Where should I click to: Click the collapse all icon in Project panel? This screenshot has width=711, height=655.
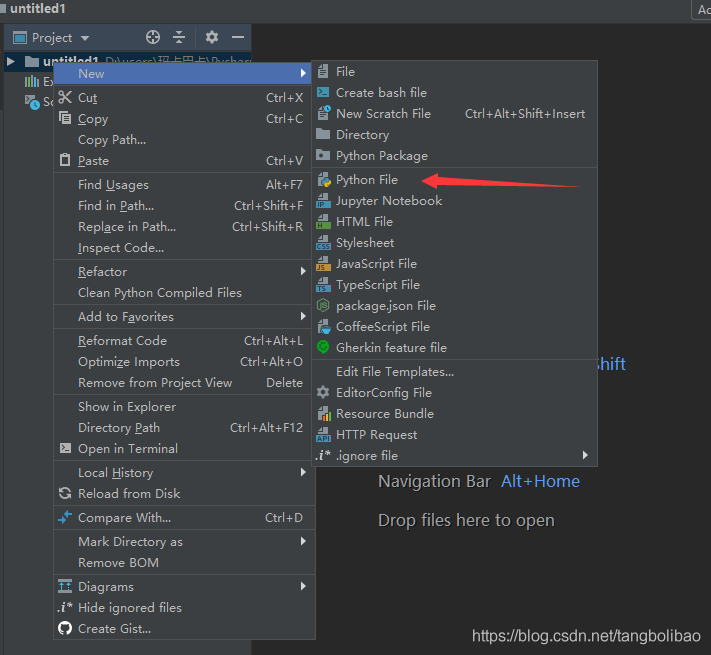coord(179,37)
